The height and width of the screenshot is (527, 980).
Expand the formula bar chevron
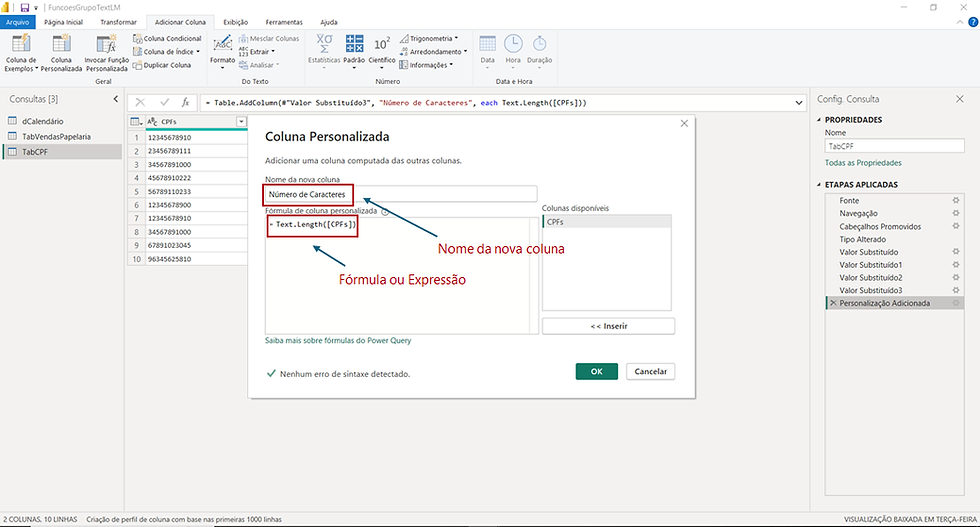click(x=799, y=103)
